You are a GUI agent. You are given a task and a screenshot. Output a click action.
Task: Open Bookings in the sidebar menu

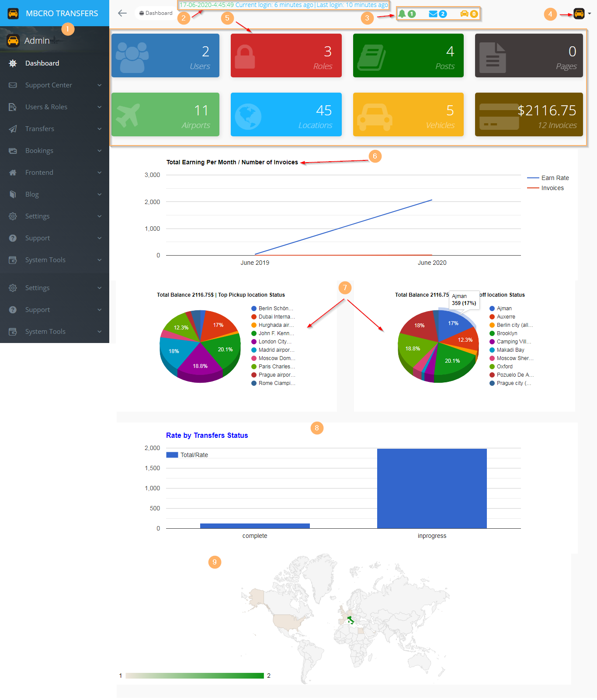(x=39, y=151)
